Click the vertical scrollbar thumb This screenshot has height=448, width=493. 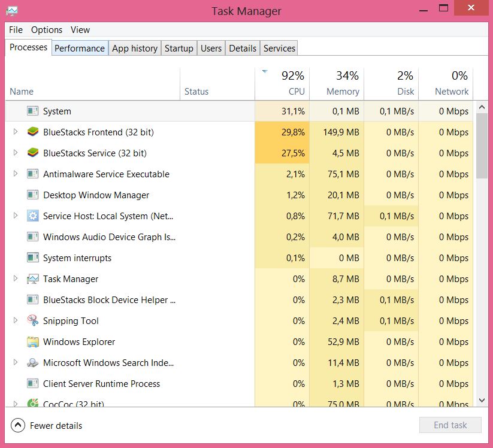pos(482,146)
